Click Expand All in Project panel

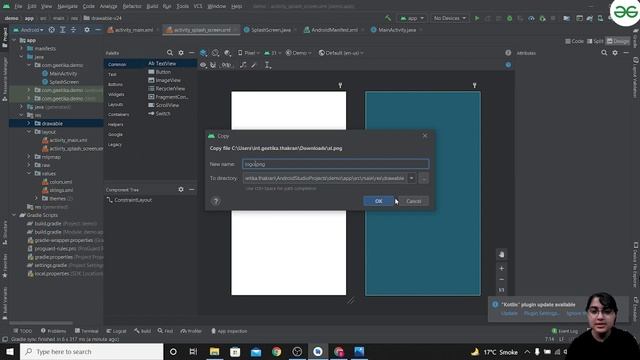tap(62, 30)
